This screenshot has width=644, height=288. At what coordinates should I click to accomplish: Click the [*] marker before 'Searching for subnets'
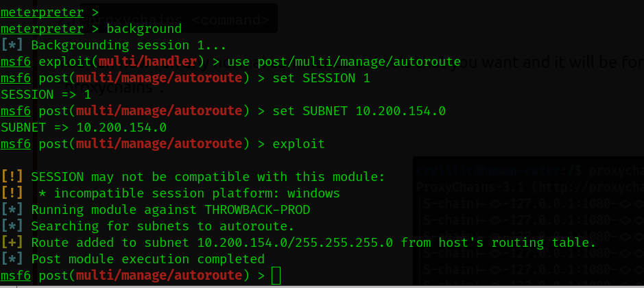12,226
